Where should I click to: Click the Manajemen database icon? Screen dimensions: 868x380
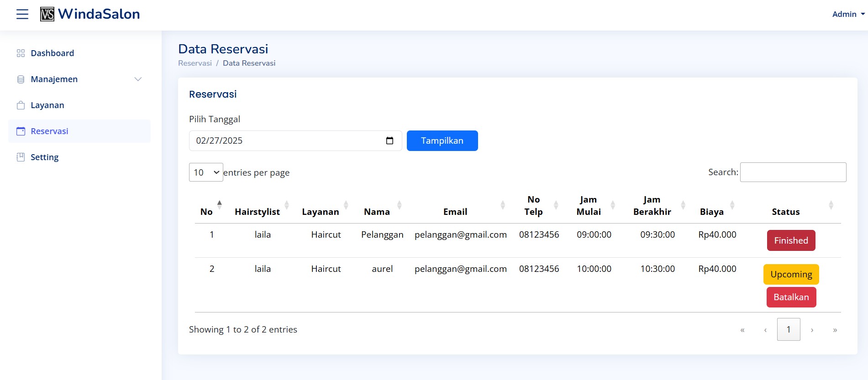pyautogui.click(x=21, y=79)
